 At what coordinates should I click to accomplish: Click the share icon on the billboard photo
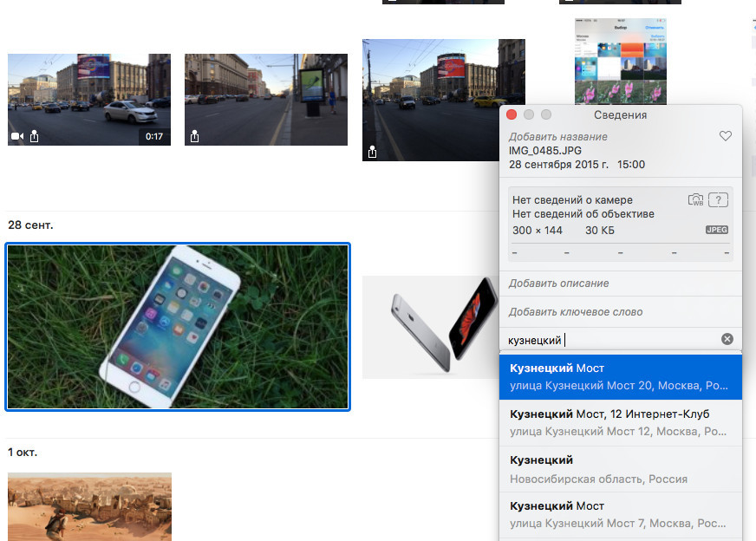tap(195, 136)
